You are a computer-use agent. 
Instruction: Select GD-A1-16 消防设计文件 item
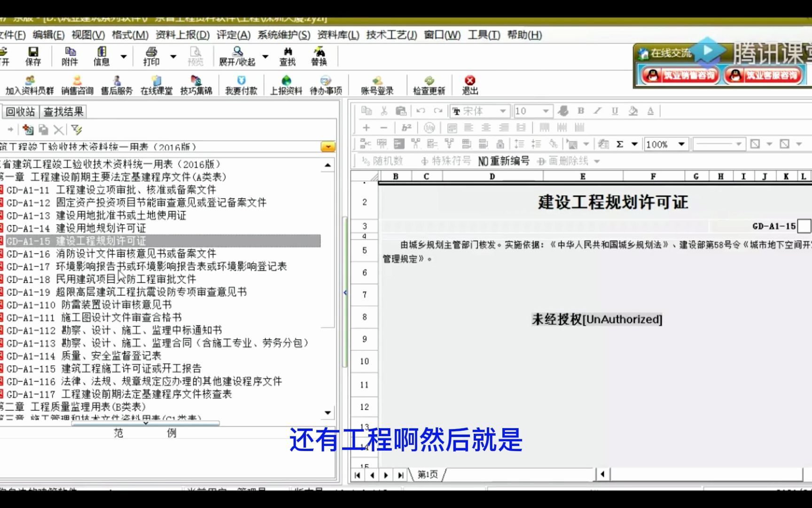[111, 254]
